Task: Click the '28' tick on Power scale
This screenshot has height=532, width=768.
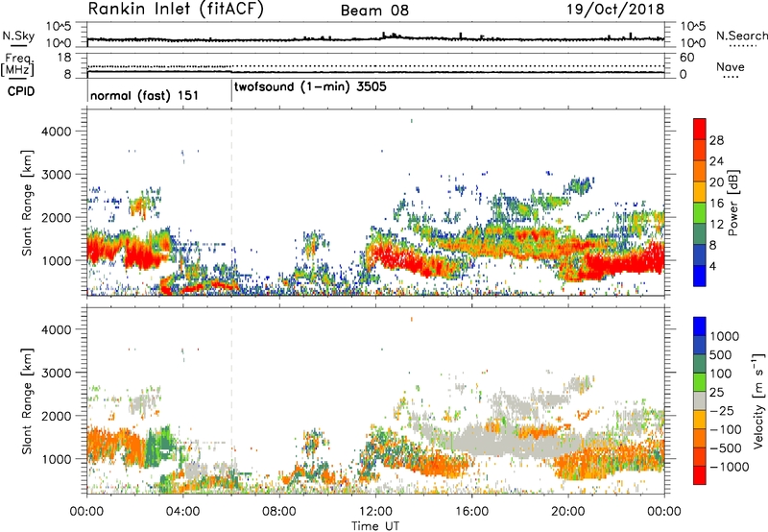Action: pyautogui.click(x=716, y=140)
